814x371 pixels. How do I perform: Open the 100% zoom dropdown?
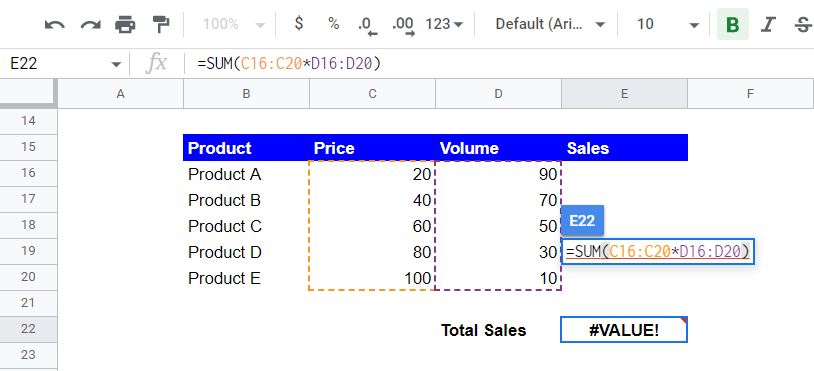coord(234,24)
